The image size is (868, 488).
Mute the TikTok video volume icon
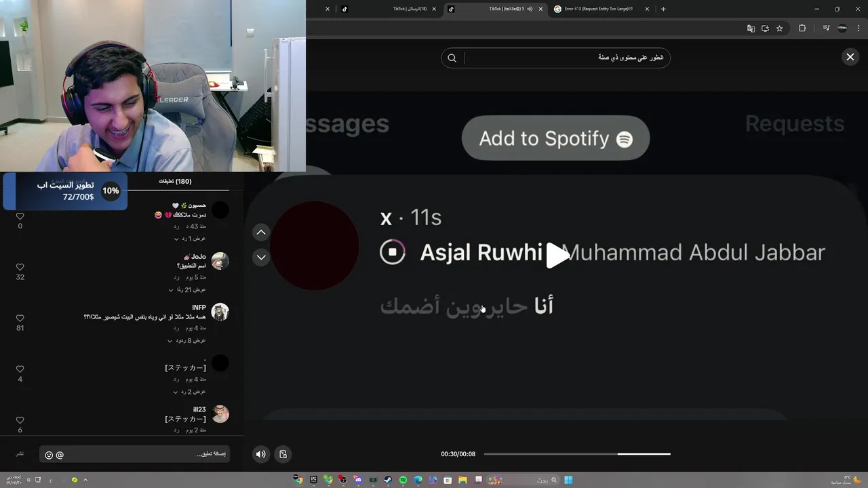pyautogui.click(x=260, y=454)
